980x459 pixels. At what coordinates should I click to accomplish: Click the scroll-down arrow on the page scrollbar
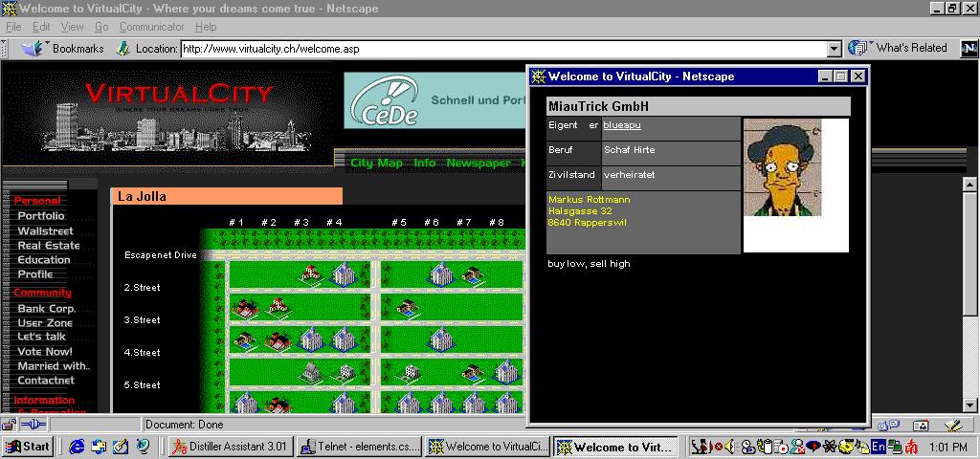click(x=969, y=404)
